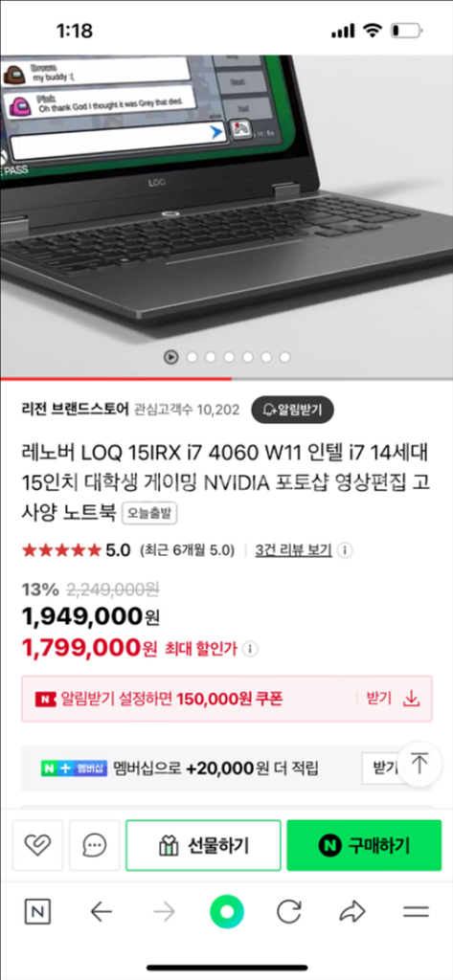Tap the 선물하기 gift button

tap(203, 846)
